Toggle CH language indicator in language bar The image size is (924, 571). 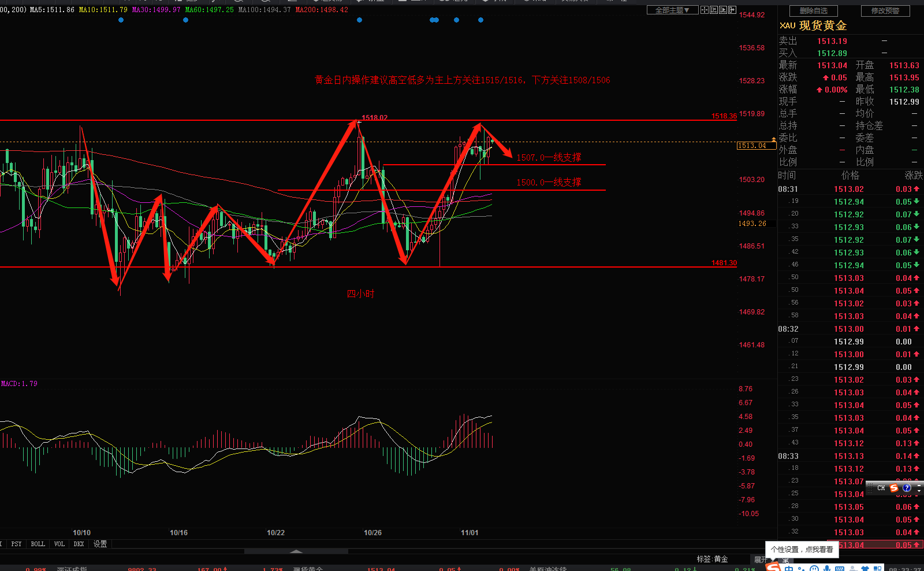(881, 488)
